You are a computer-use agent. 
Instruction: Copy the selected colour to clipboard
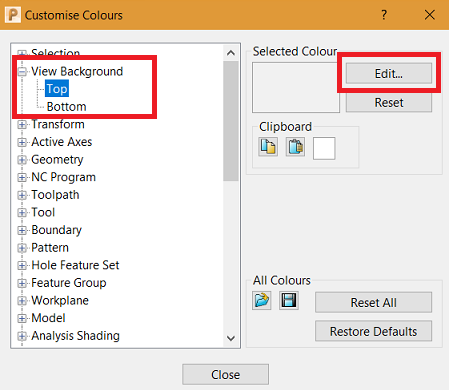coord(268,147)
